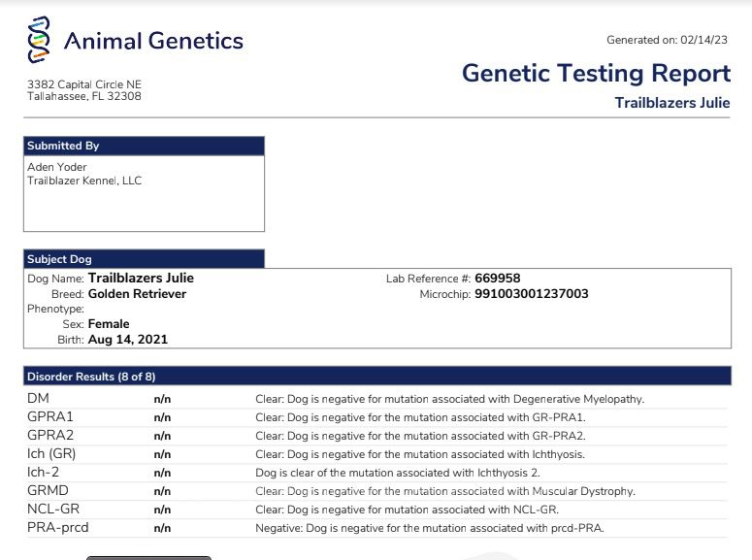Click the Animal Genetics DNA helix logo
This screenshot has height=560, width=752.
39,40
